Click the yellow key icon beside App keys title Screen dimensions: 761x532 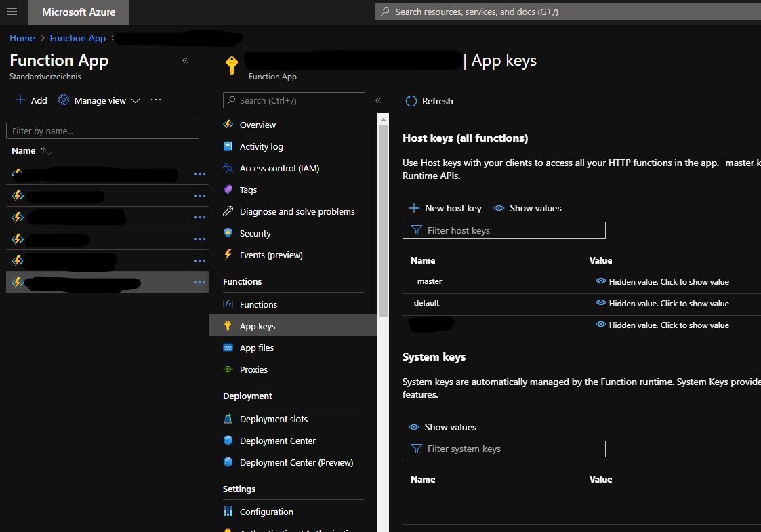coord(232,66)
